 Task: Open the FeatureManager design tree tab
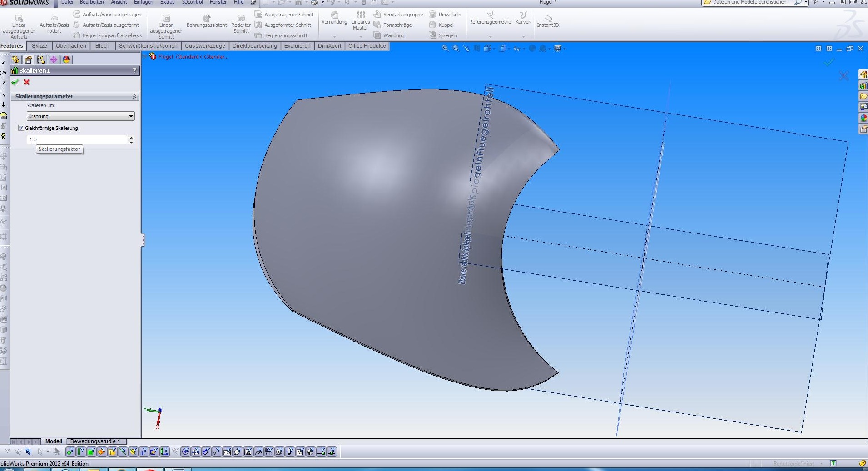coord(15,59)
